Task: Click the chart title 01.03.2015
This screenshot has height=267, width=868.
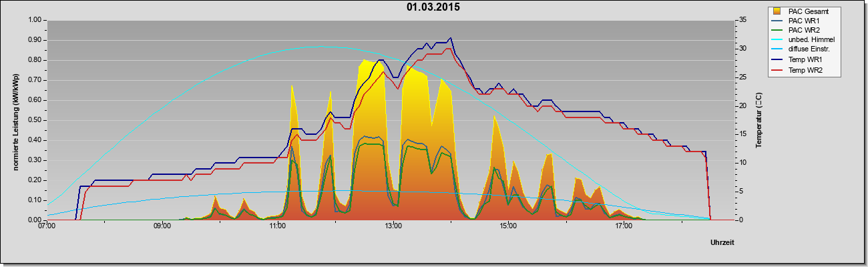Action: pyautogui.click(x=433, y=8)
